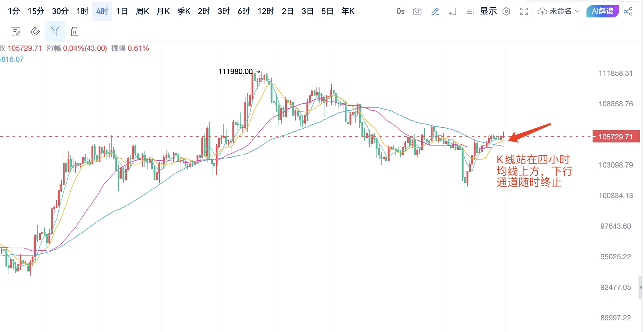Select the 1日 timeframe tab
The image size is (644, 332).
click(x=122, y=12)
